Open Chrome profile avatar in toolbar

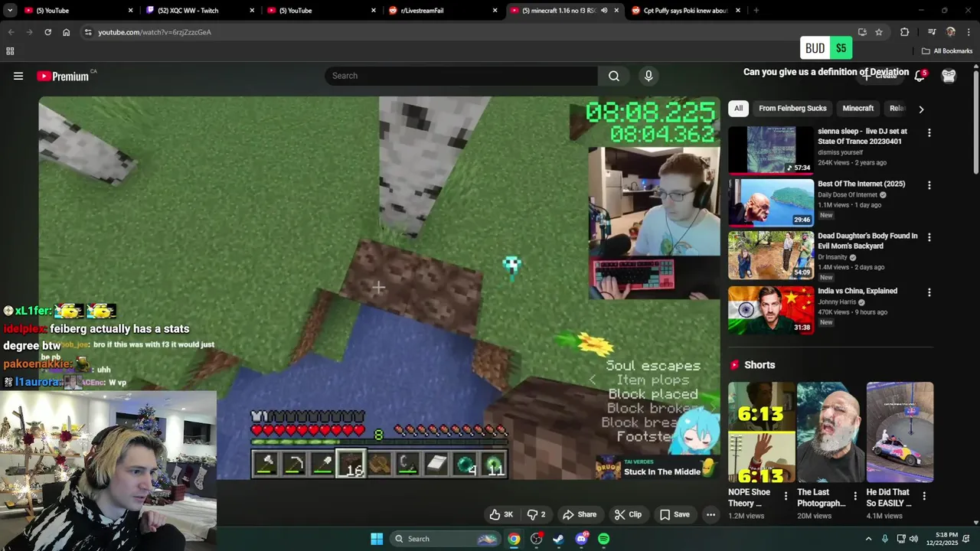click(x=951, y=32)
